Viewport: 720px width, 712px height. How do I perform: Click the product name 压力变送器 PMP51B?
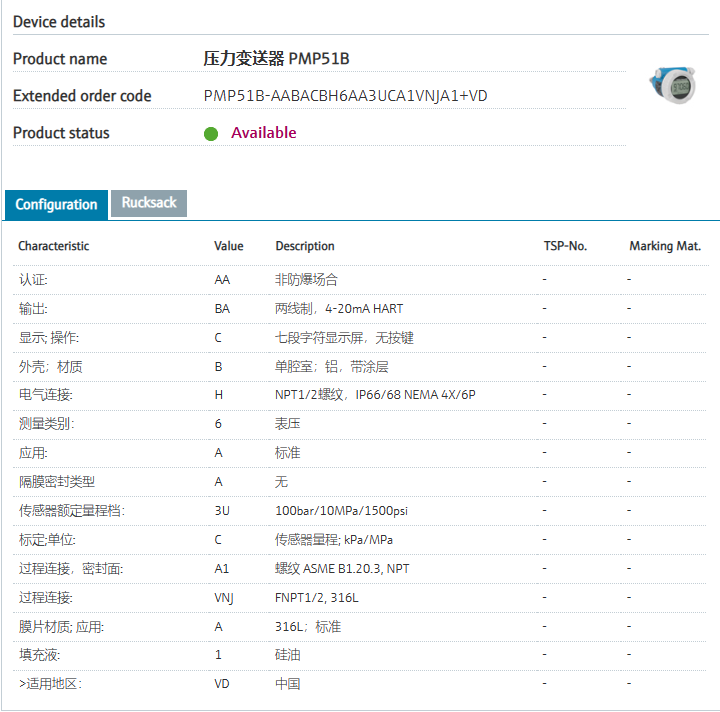tap(276, 59)
